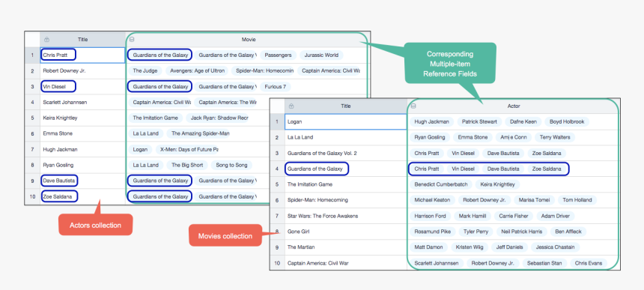The image size is (644, 290).
Task: Click the Boyd Holbrook actor tag
Action: coord(567,121)
